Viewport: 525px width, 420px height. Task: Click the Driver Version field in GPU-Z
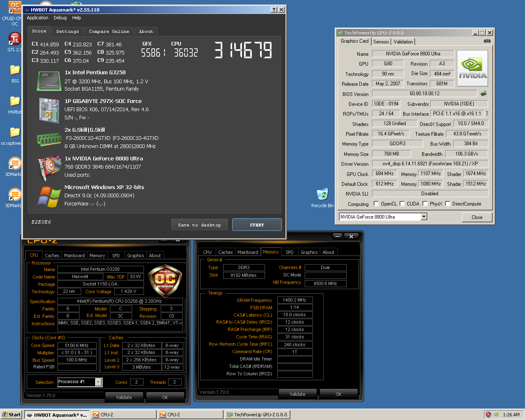pyautogui.click(x=430, y=164)
